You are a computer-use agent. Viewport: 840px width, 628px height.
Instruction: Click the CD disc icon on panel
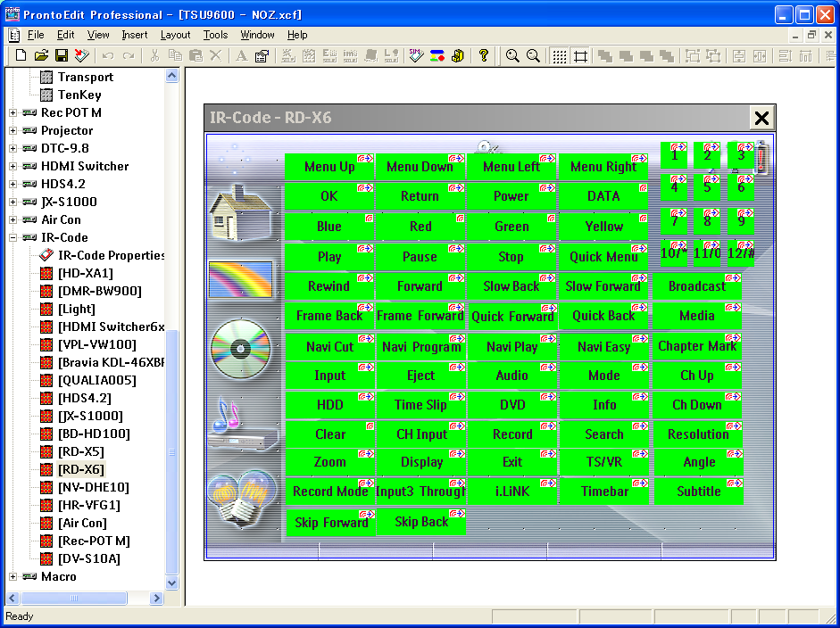(x=239, y=345)
